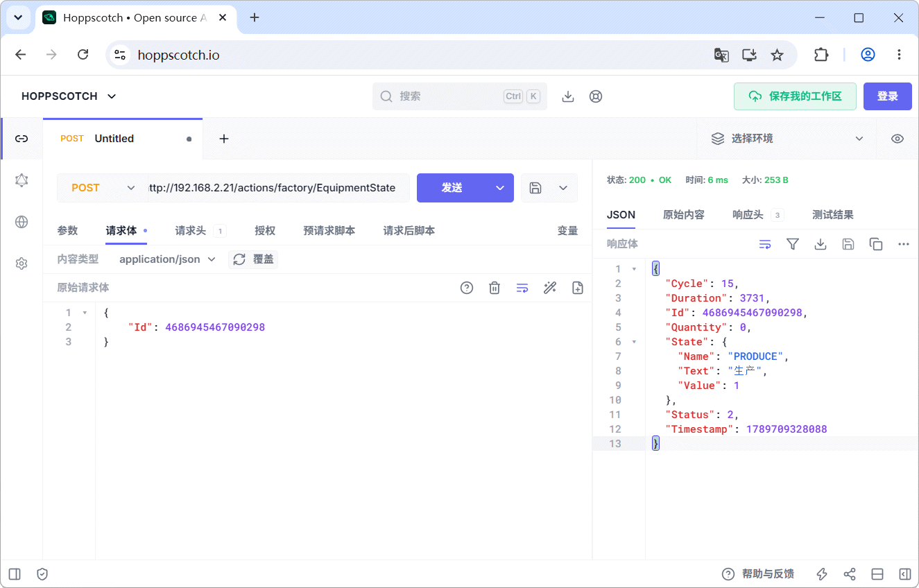
Task: Select the POST Untitled request tab
Action: pyautogui.click(x=123, y=139)
